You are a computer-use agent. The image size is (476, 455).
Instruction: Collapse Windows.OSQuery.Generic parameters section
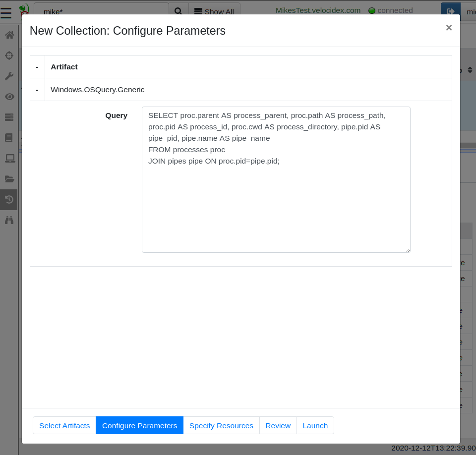click(37, 90)
